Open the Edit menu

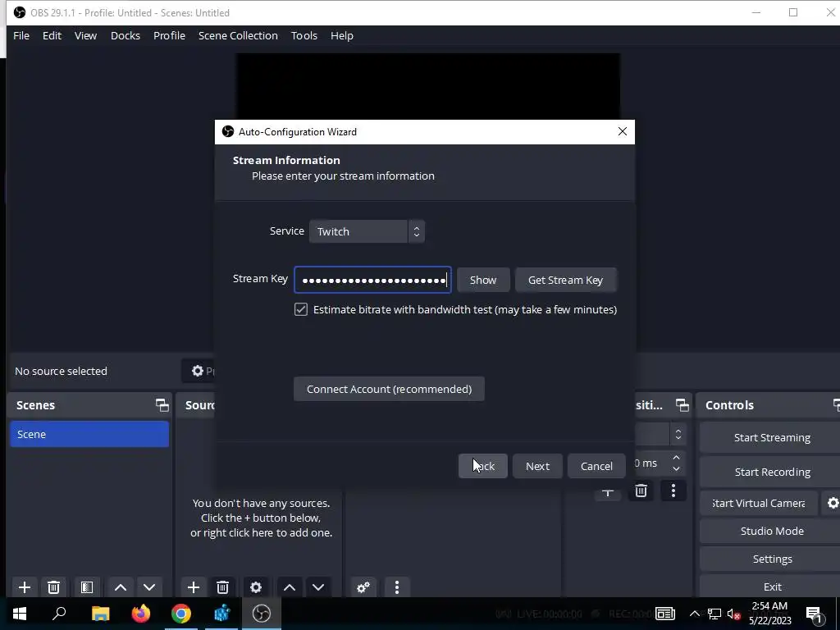click(52, 35)
